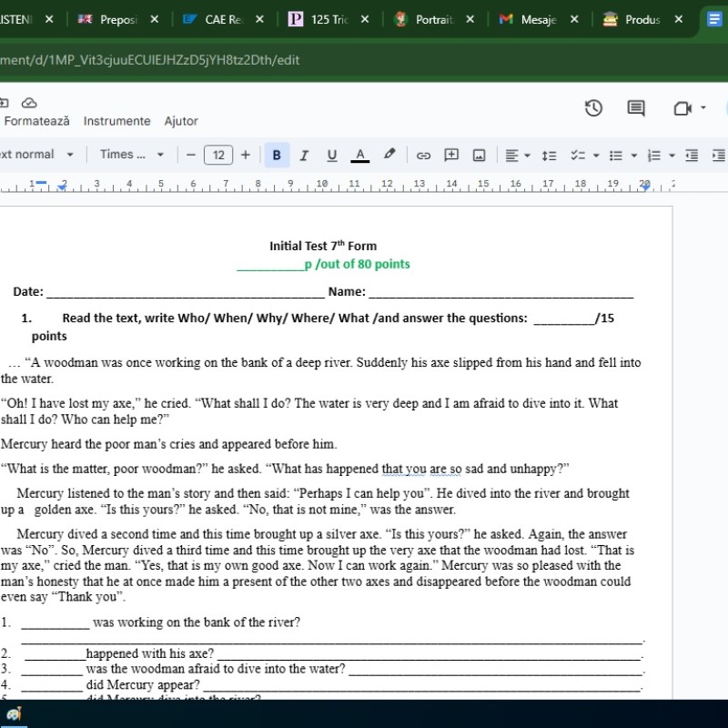Open the Instrumente menu

pos(116,120)
